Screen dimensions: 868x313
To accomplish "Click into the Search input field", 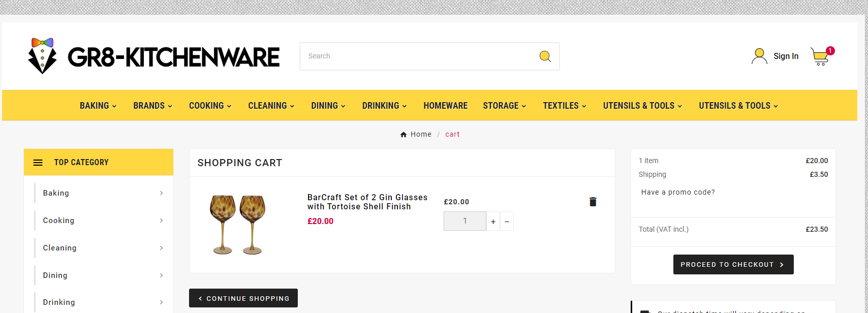I will click(417, 56).
